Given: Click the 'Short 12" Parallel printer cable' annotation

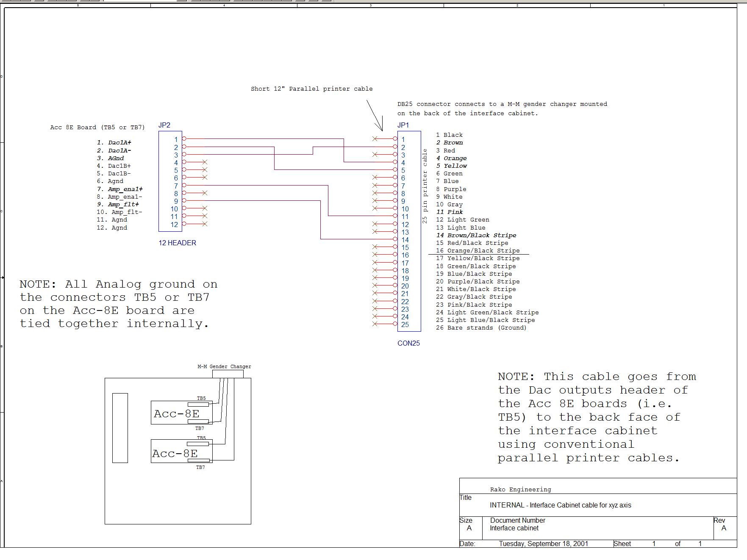Looking at the screenshot, I should (311, 89).
